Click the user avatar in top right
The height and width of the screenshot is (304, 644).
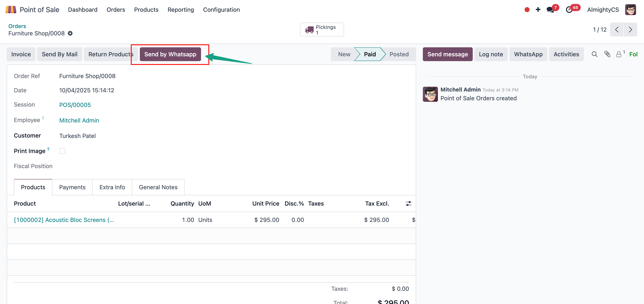[x=630, y=10]
